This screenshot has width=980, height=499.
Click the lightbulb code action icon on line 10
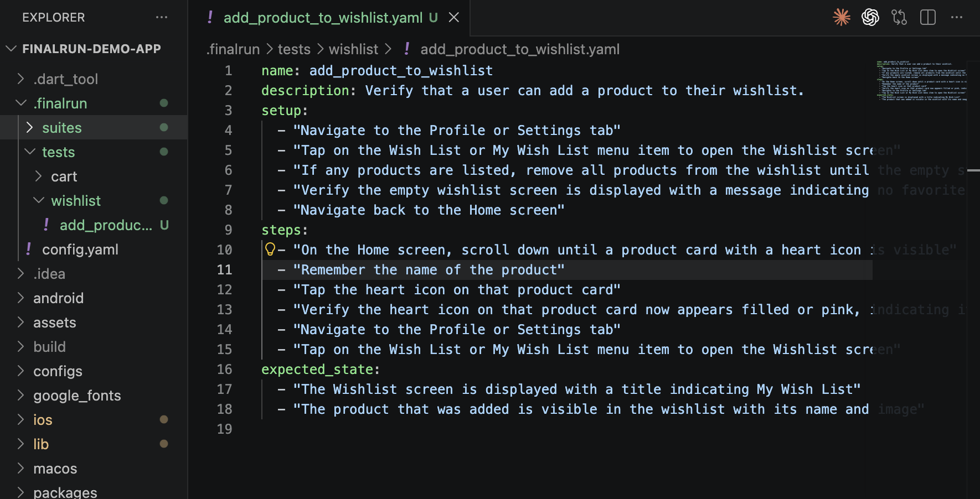click(270, 249)
